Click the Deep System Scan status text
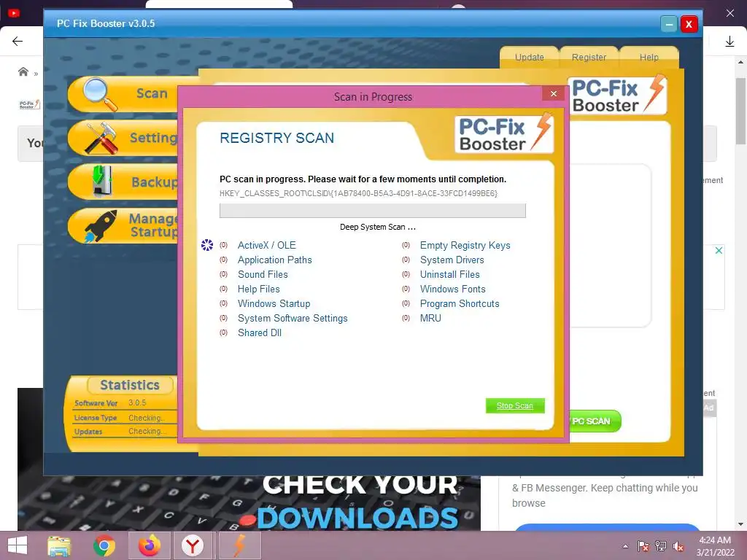747x560 pixels. [x=377, y=227]
